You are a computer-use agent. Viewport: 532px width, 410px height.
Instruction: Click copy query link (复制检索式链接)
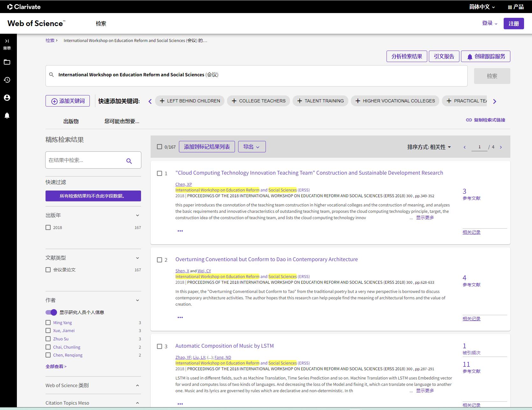[x=486, y=120]
